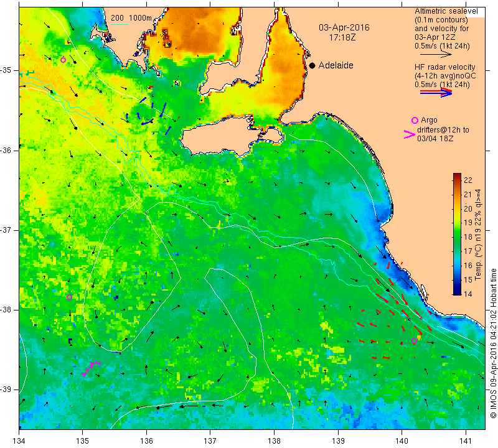The image size is (498, 448).
Task: Click the longitude axis label 140
Action: (402, 441)
